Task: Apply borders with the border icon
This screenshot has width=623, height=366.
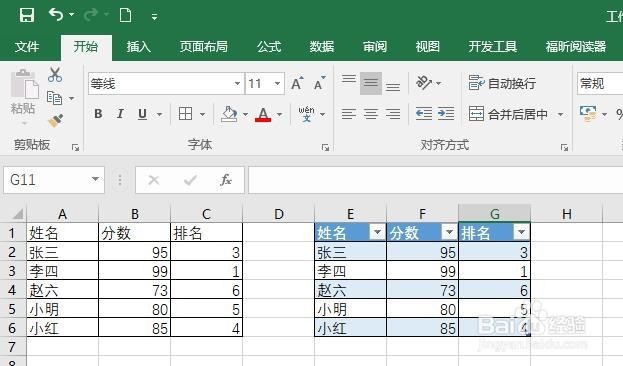Action: click(185, 114)
